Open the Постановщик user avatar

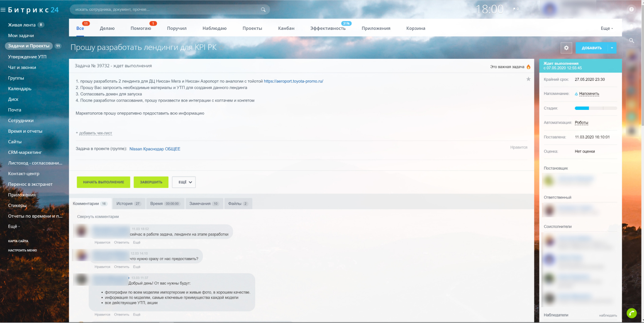(549, 180)
